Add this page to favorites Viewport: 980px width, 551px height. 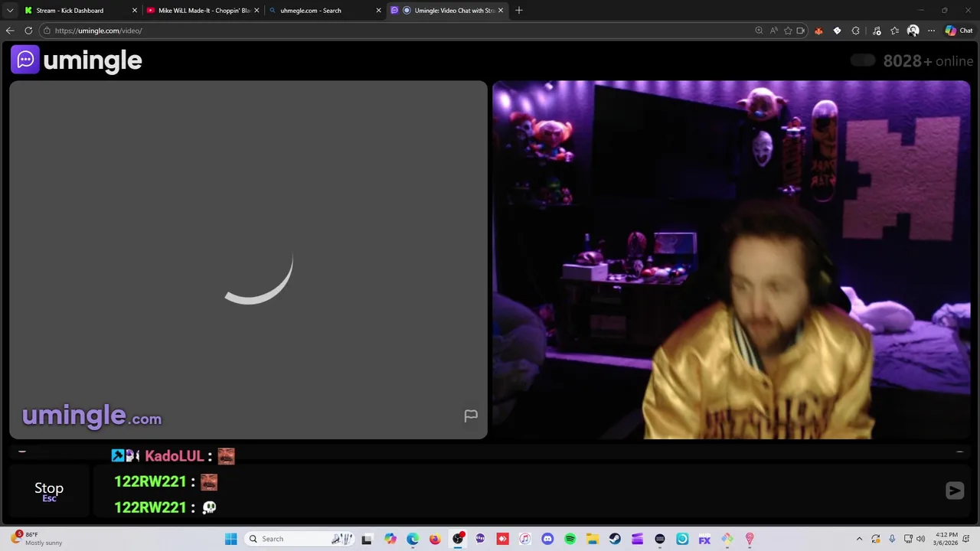788,31
